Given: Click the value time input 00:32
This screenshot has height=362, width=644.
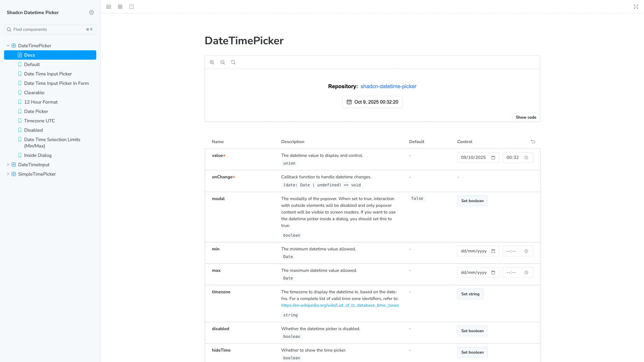Looking at the screenshot, I should 518,158.
